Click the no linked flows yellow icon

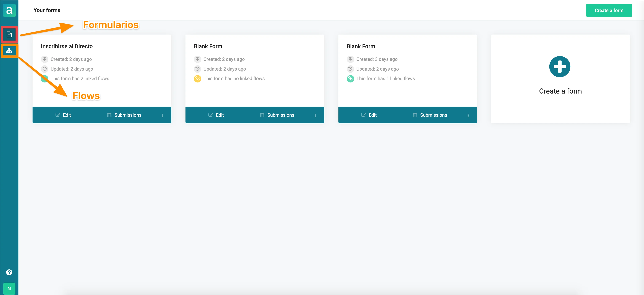pyautogui.click(x=197, y=79)
